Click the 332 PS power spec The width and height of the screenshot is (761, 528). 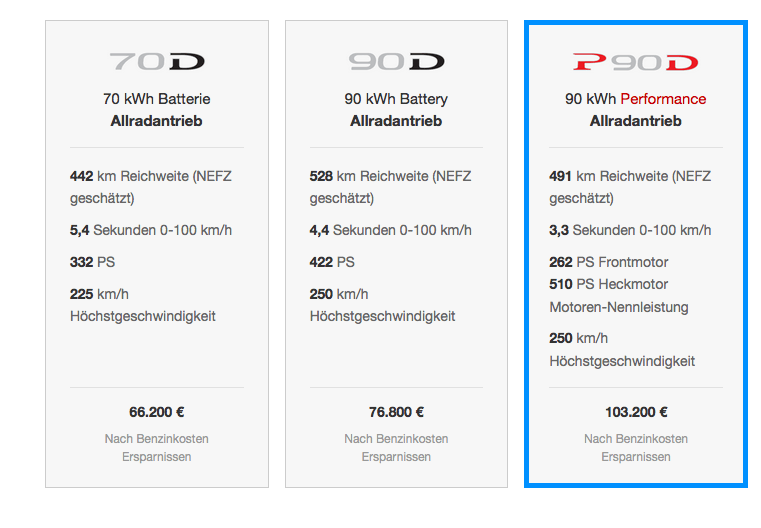point(94,262)
